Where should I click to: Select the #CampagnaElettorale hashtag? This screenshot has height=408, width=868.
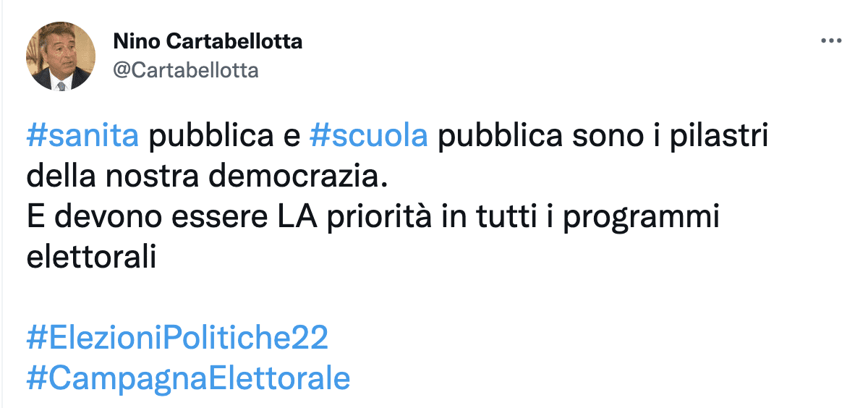(x=188, y=378)
